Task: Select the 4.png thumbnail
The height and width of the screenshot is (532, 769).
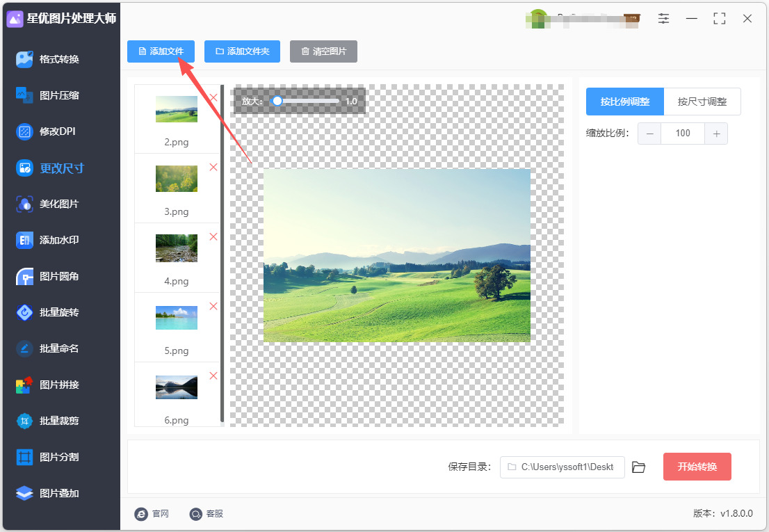Action: pyautogui.click(x=177, y=248)
